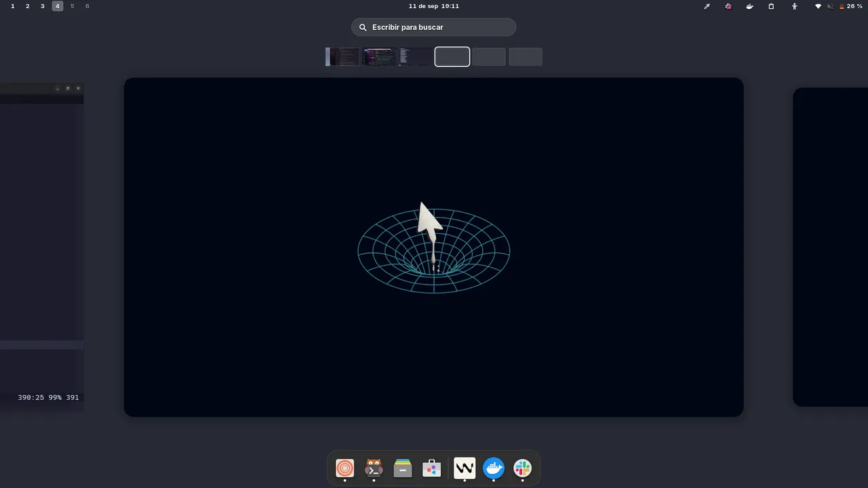The height and width of the screenshot is (488, 868).
Task: Click the "Escribir para buscar" search field
Action: (434, 27)
